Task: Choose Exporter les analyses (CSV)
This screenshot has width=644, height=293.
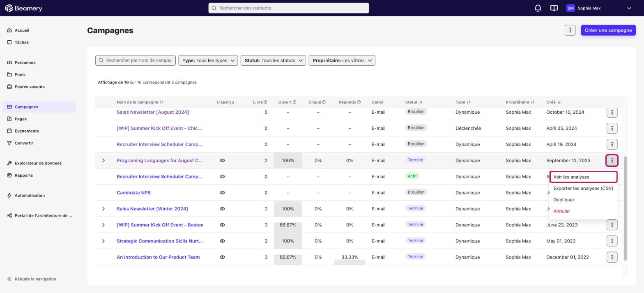Action: coord(583,189)
